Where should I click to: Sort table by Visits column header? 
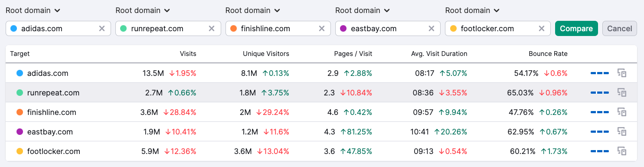[x=188, y=54]
